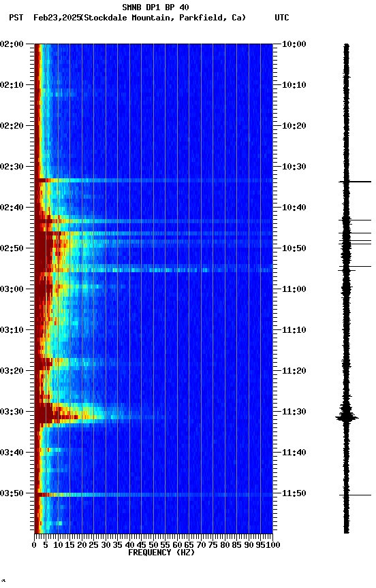Click the frequency axis label 55

(166, 545)
